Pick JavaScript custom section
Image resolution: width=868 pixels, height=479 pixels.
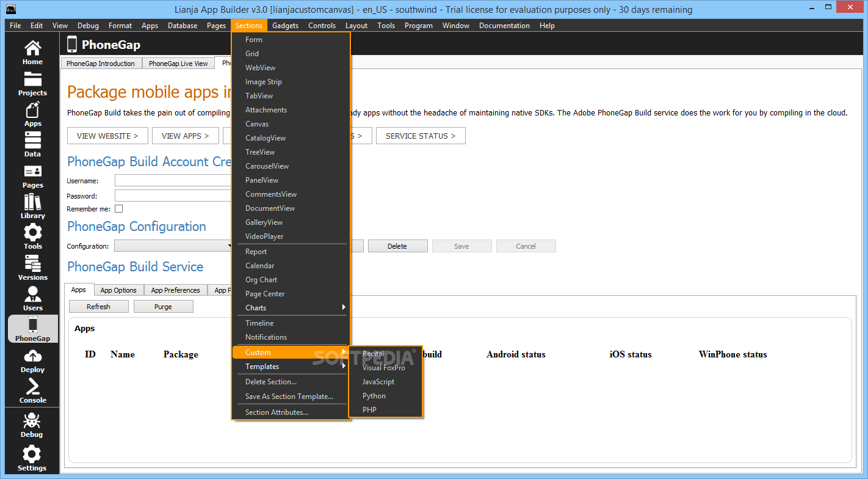tap(385, 382)
